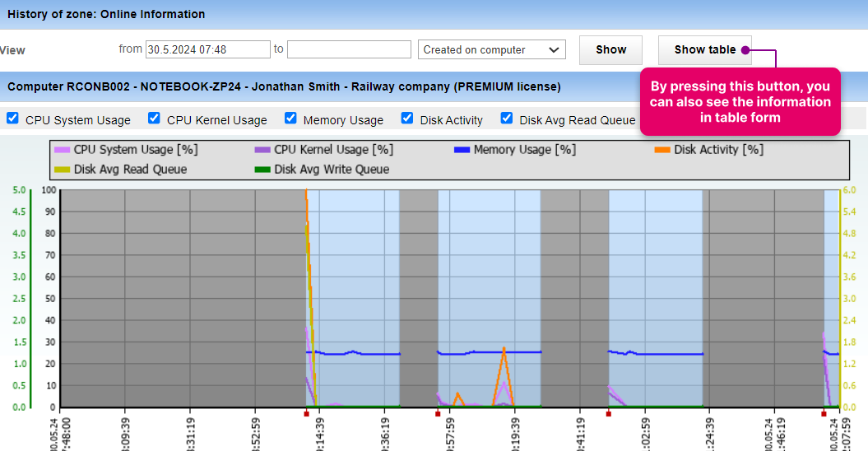Click the red marker near the 57:59 label
Image resolution: width=868 pixels, height=456 pixels.
[438, 414]
